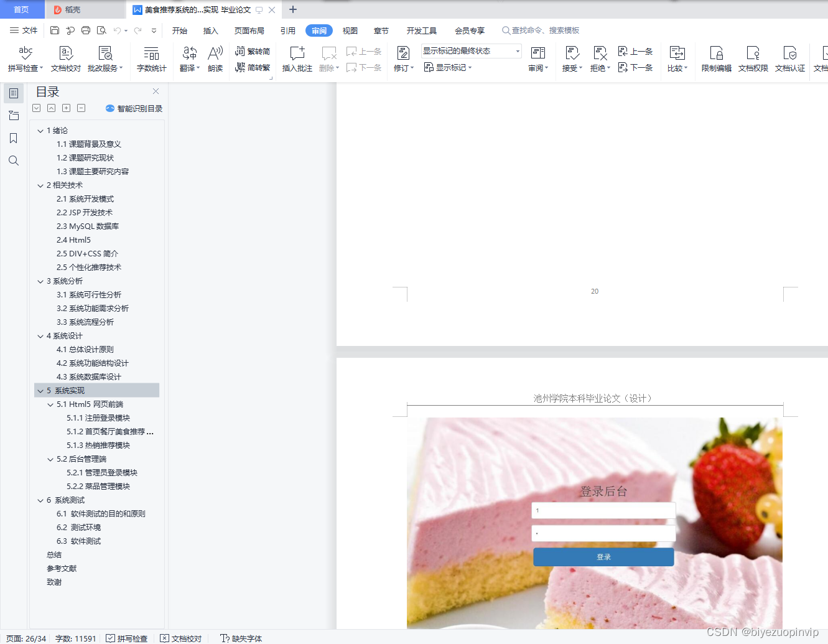Viewport: 828px width, 644px height.
Task: Click the undo arrow in quick toolbar
Action: [117, 30]
